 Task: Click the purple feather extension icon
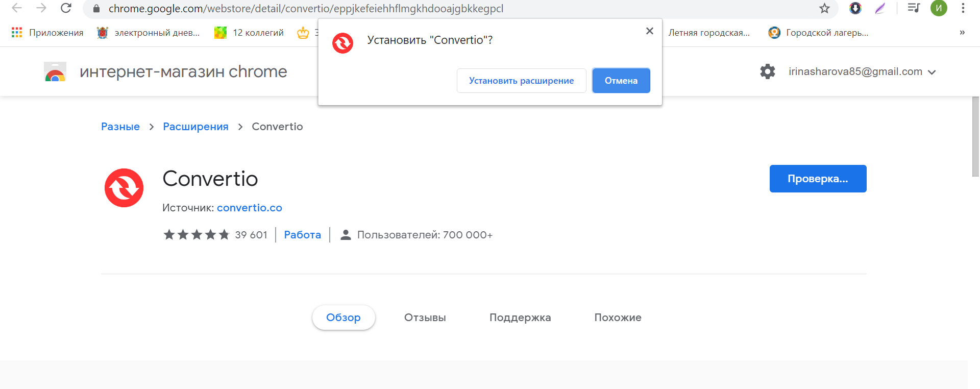(880, 8)
